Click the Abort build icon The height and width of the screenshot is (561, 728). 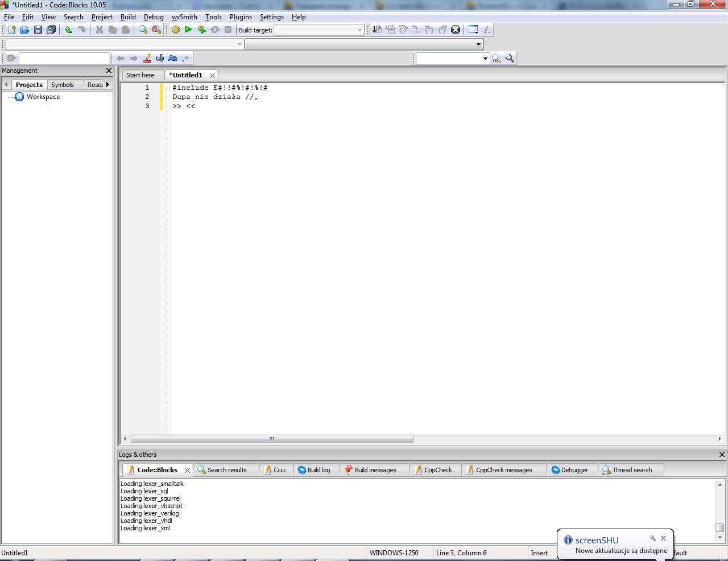coord(228,30)
